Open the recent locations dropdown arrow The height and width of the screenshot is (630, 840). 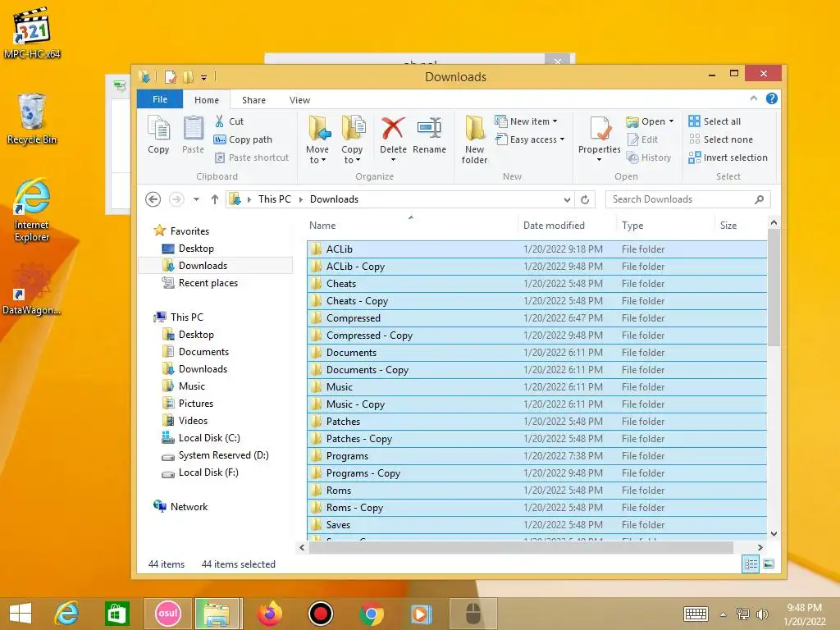[x=196, y=199]
